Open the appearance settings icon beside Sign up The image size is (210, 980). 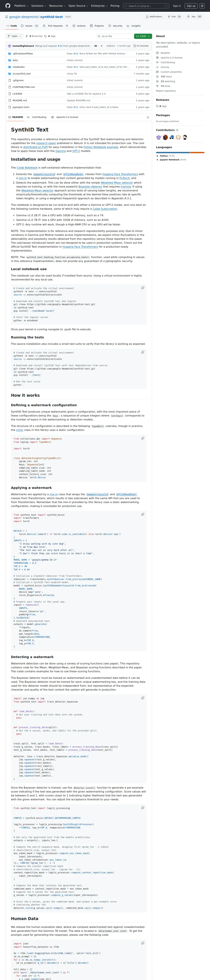point(202,6)
